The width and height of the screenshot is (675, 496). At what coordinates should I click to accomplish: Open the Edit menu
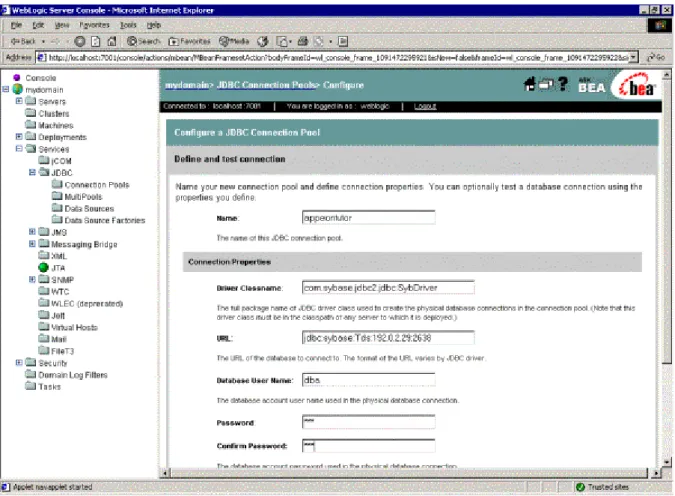[x=38, y=25]
